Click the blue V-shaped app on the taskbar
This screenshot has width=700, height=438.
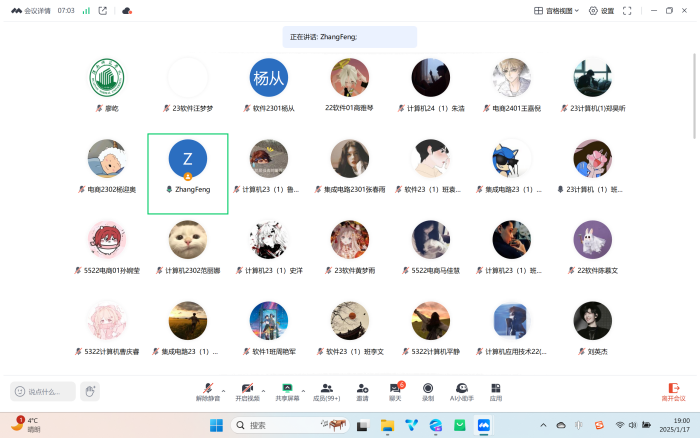(x=411, y=425)
